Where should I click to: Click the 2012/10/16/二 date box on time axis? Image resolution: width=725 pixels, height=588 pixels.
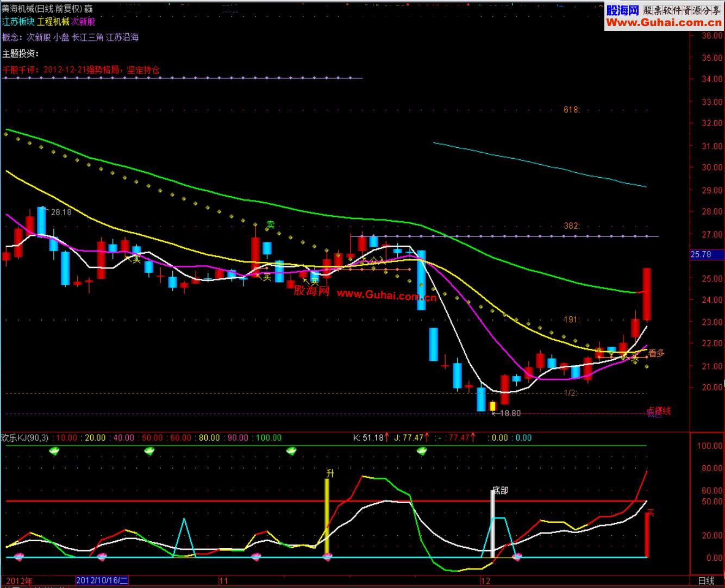[102, 580]
